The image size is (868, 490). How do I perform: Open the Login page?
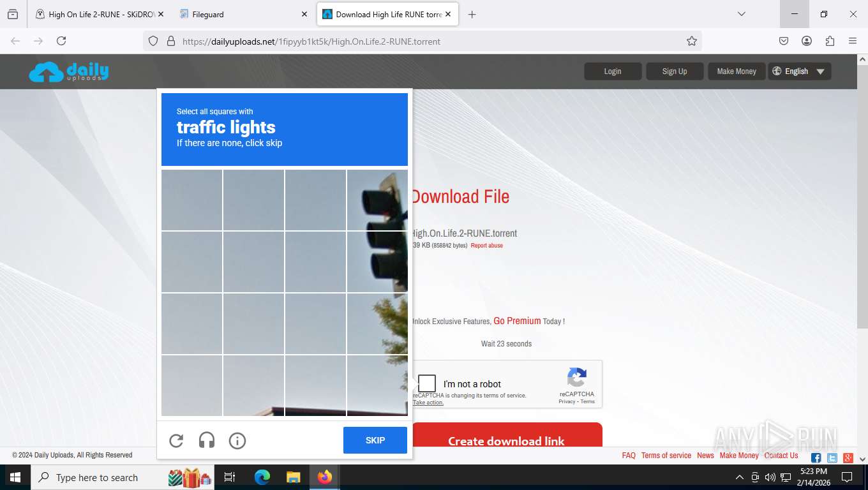pyautogui.click(x=613, y=71)
